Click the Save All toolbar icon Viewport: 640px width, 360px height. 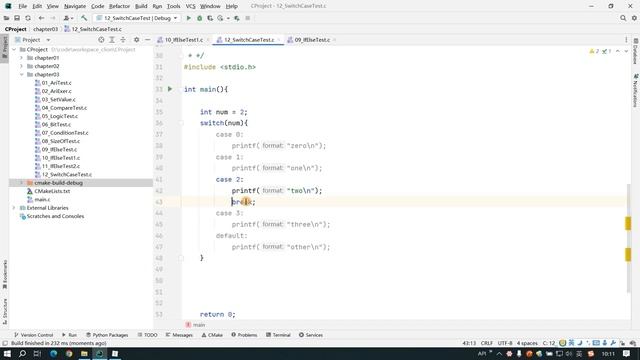click(x=17, y=18)
